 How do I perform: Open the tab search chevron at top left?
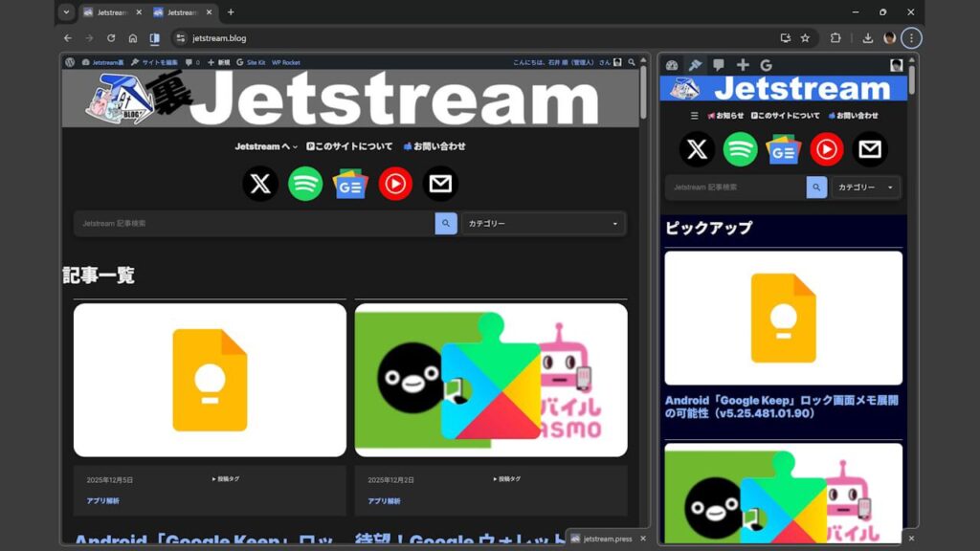[x=65, y=12]
